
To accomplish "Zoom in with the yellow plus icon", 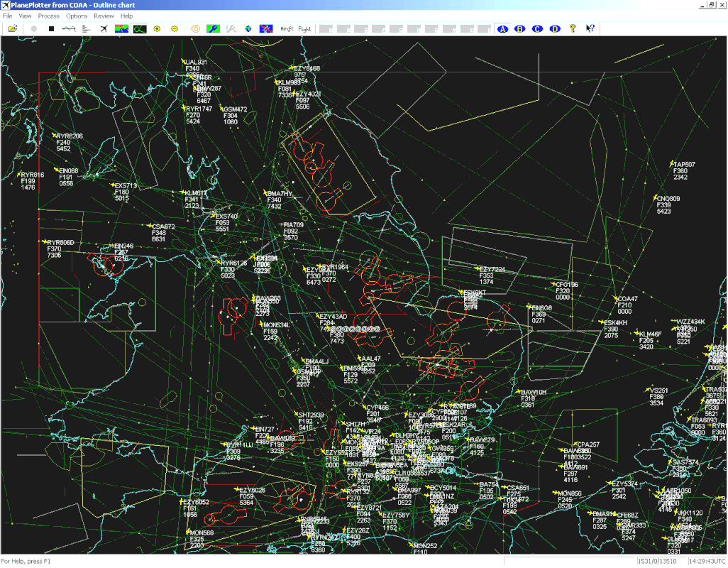I will point(157,29).
